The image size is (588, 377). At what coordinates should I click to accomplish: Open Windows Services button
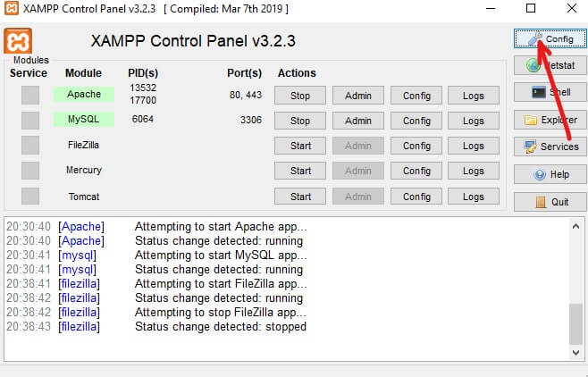[550, 147]
